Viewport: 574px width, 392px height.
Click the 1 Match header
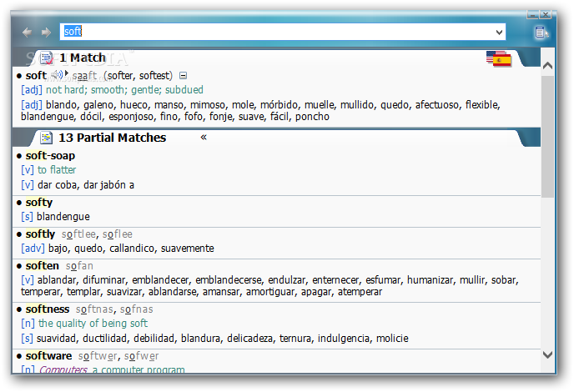tap(83, 58)
